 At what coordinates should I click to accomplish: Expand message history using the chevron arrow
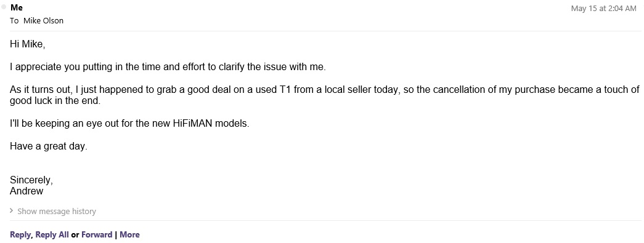(x=12, y=211)
